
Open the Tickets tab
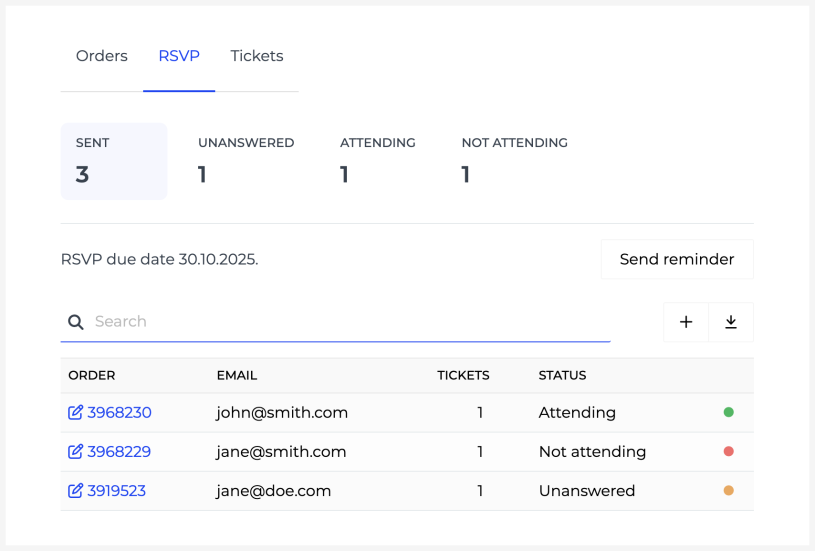coord(257,56)
